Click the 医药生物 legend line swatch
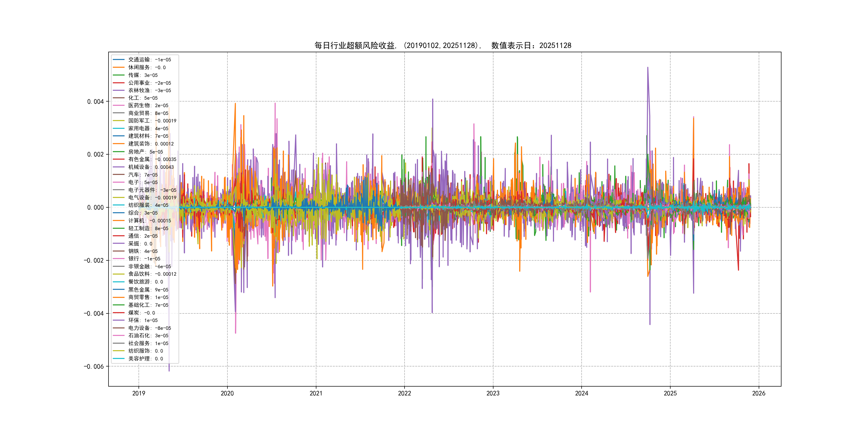 pyautogui.click(x=118, y=106)
